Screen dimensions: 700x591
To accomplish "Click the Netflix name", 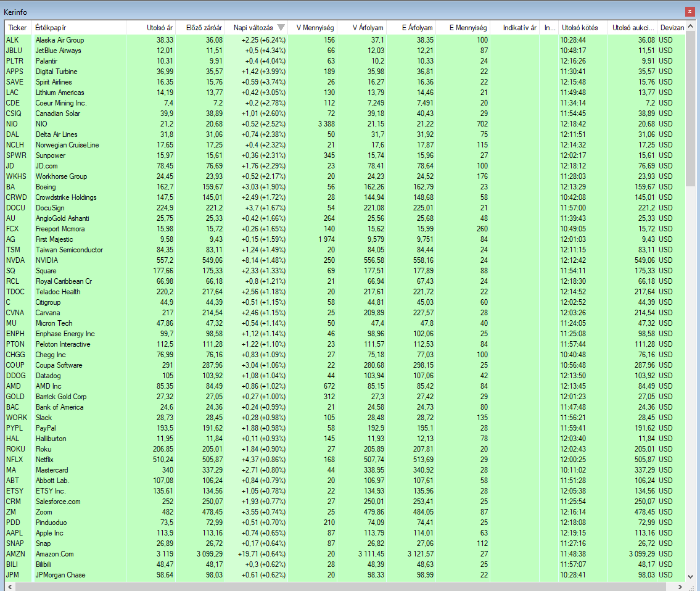I will click(44, 460).
